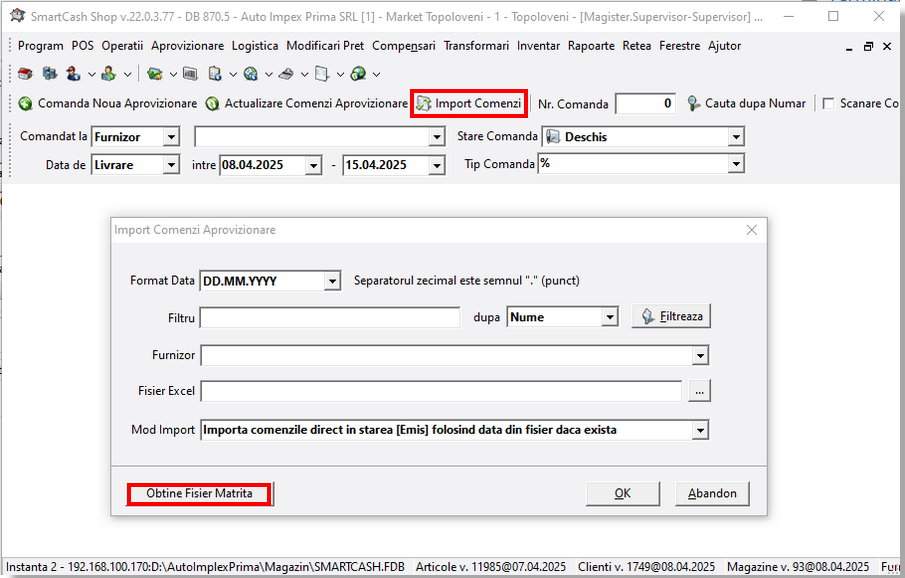The image size is (905, 578).
Task: Click the worker with red cap icon
Action: tap(73, 74)
